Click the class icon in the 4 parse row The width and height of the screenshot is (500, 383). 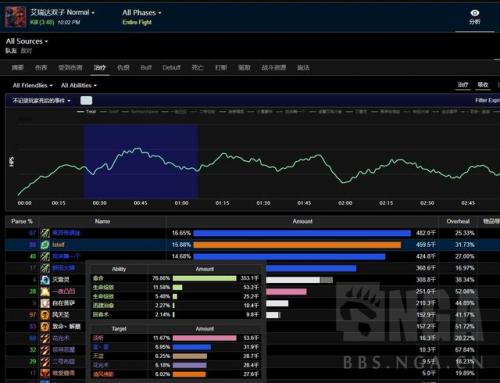(45, 280)
